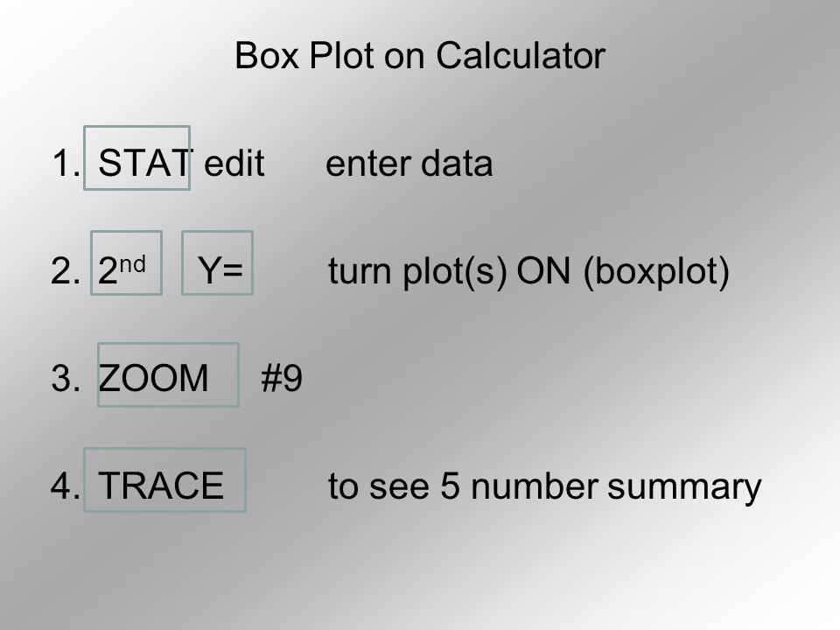Click 'to see 5 number summary' text
The height and width of the screenshot is (630, 840).
[x=544, y=487]
